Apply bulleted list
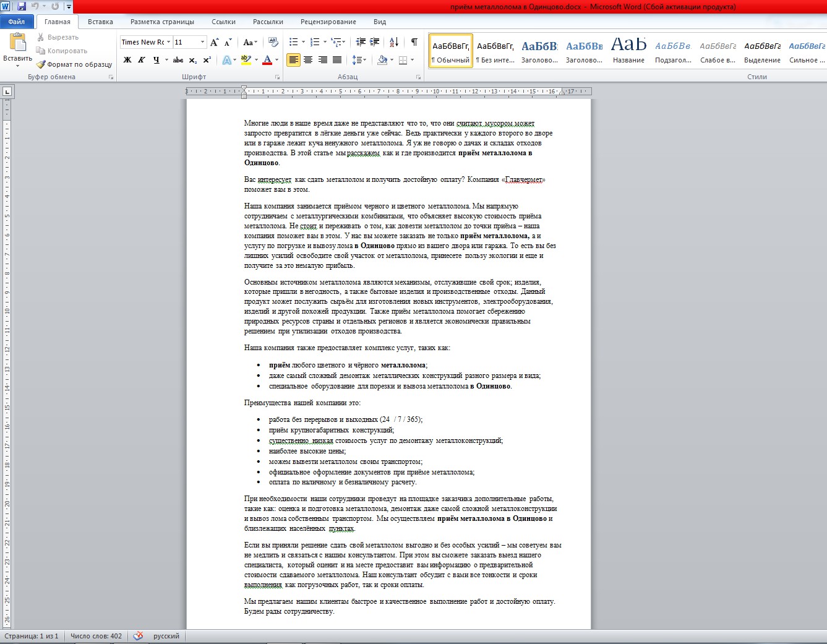 coord(293,42)
